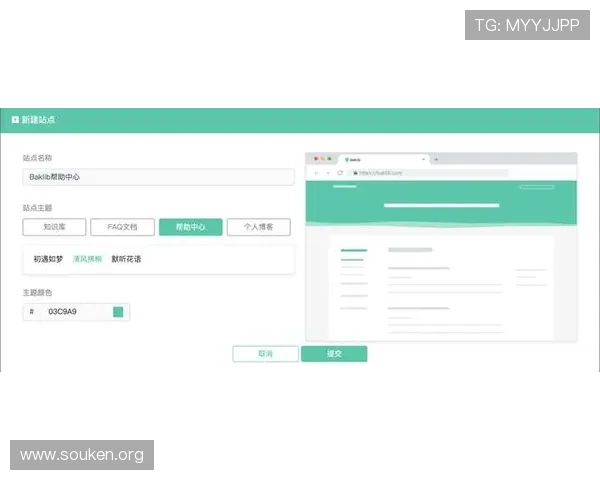Choose the 清风拂柳 style option
The width and height of the screenshot is (600, 480).
click(x=87, y=259)
